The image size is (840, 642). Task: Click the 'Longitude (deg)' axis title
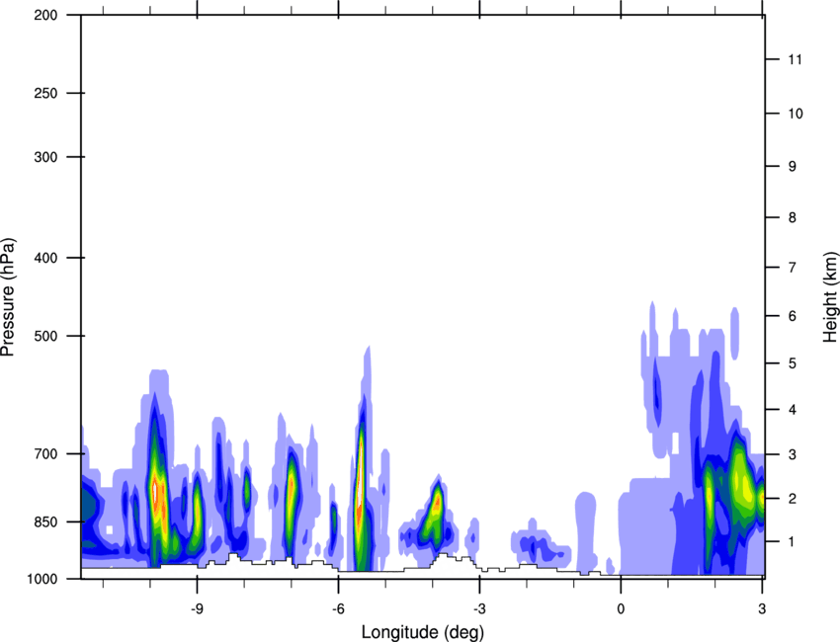pos(423,632)
